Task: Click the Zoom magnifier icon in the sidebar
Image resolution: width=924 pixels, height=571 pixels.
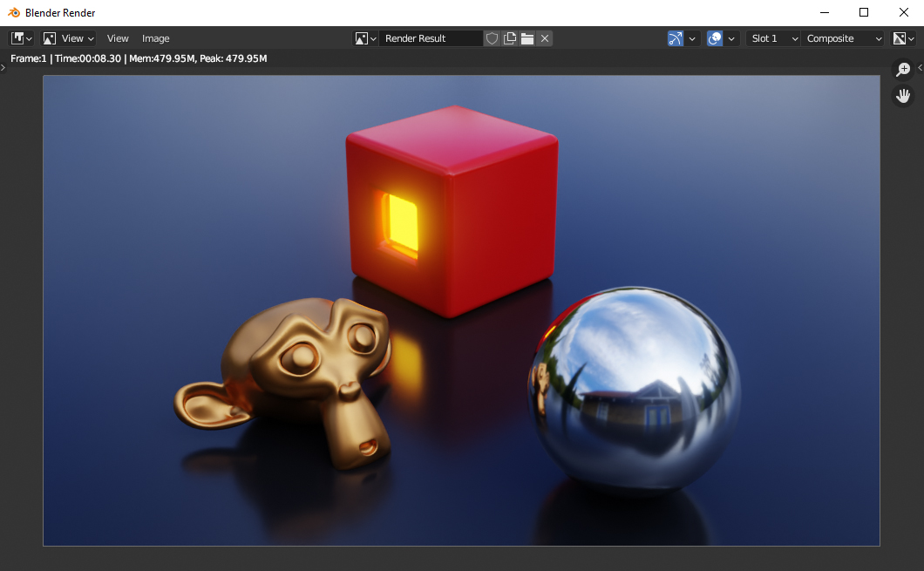Action: [x=903, y=69]
